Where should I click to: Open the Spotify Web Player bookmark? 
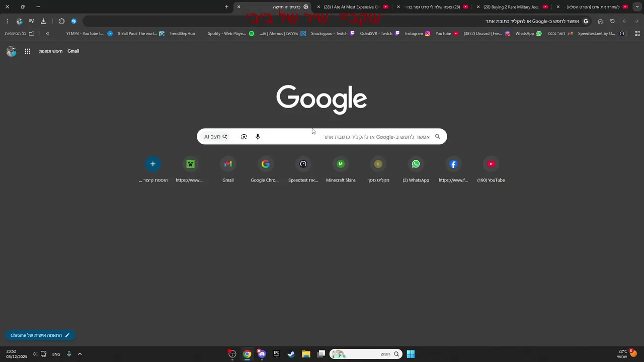[231, 34]
